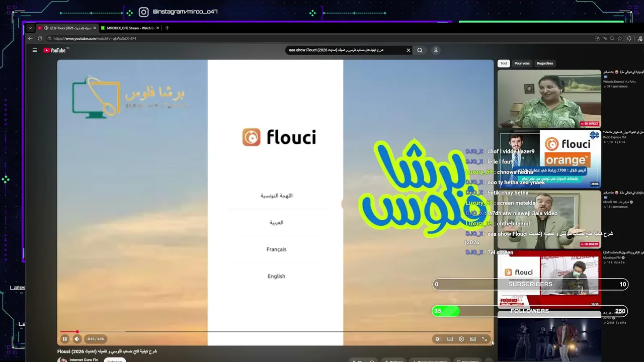
Task: Close the Flouci (2026) browser tab
Action: 95,28
